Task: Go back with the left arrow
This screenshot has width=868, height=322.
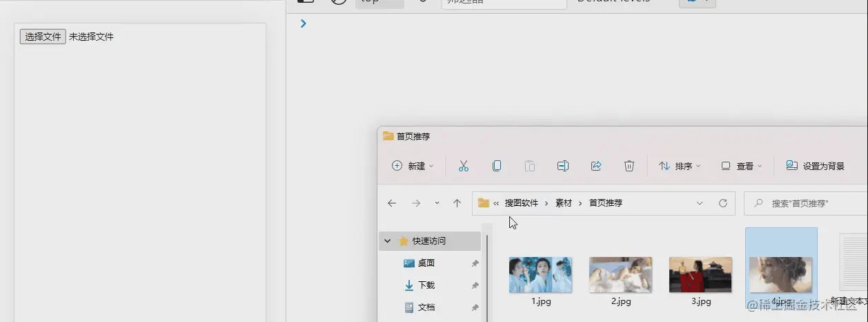Action: pos(392,203)
